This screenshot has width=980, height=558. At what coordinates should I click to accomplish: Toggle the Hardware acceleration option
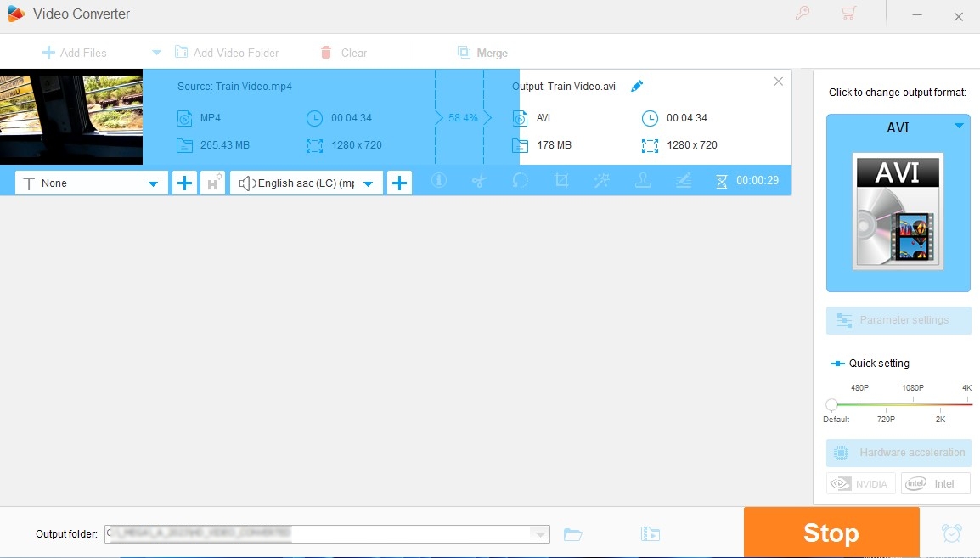coord(898,453)
